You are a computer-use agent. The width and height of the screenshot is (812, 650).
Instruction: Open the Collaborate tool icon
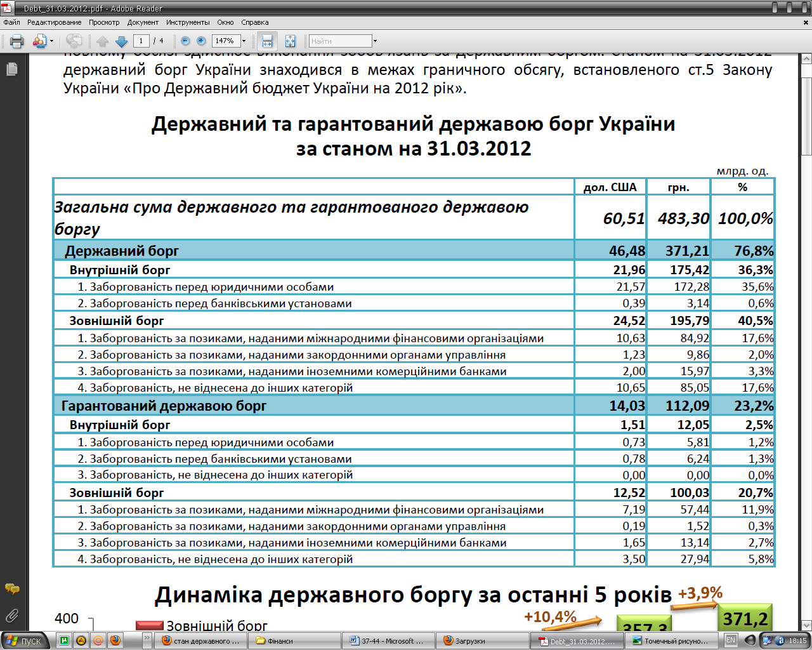click(39, 41)
